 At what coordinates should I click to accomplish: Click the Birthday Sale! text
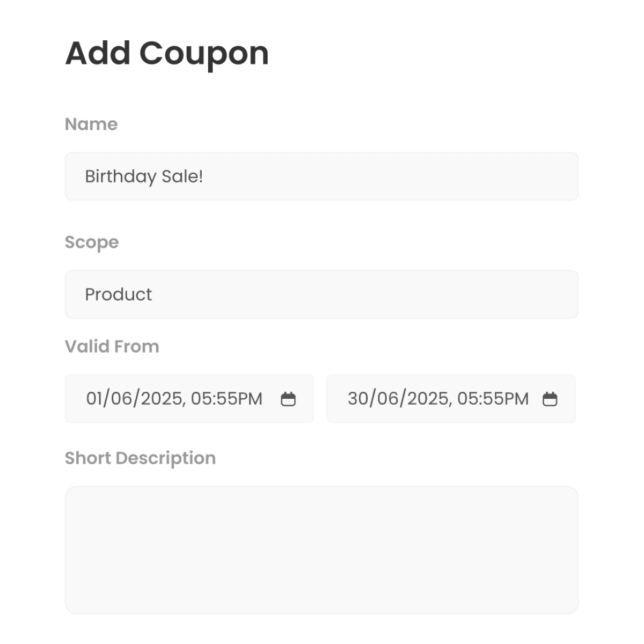click(x=144, y=177)
